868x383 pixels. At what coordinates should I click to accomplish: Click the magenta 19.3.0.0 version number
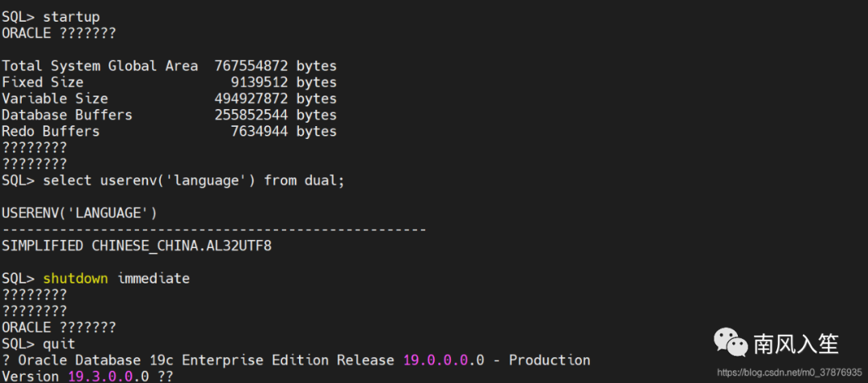click(x=101, y=377)
